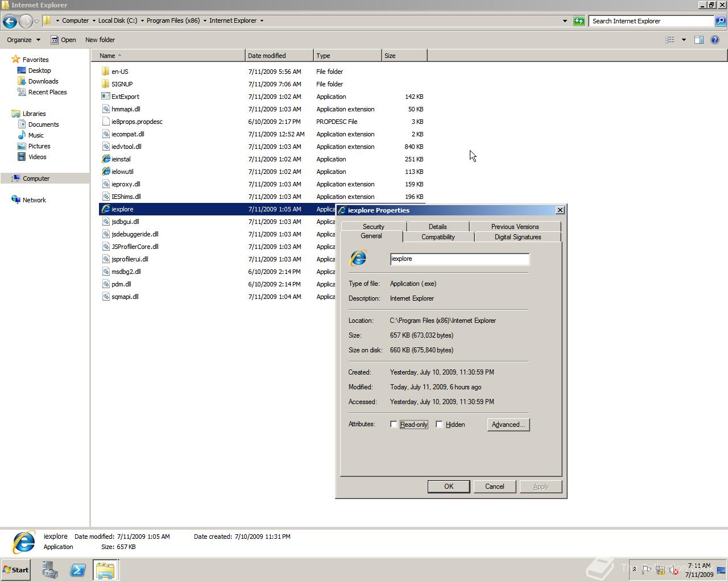Sort by the Size column header
Screen dimensions: 728x582
click(x=404, y=56)
